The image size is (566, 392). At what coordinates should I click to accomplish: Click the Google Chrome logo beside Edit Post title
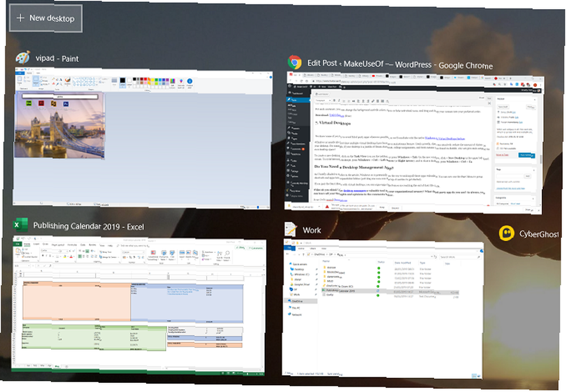[x=294, y=62]
